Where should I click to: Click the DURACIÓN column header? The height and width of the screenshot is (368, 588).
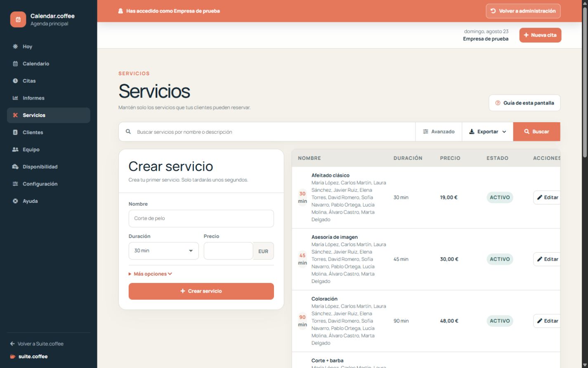click(408, 158)
